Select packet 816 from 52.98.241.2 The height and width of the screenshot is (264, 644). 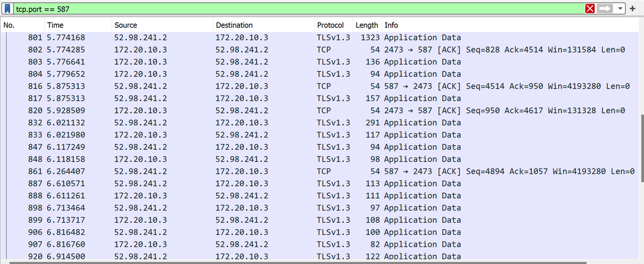coord(258,86)
